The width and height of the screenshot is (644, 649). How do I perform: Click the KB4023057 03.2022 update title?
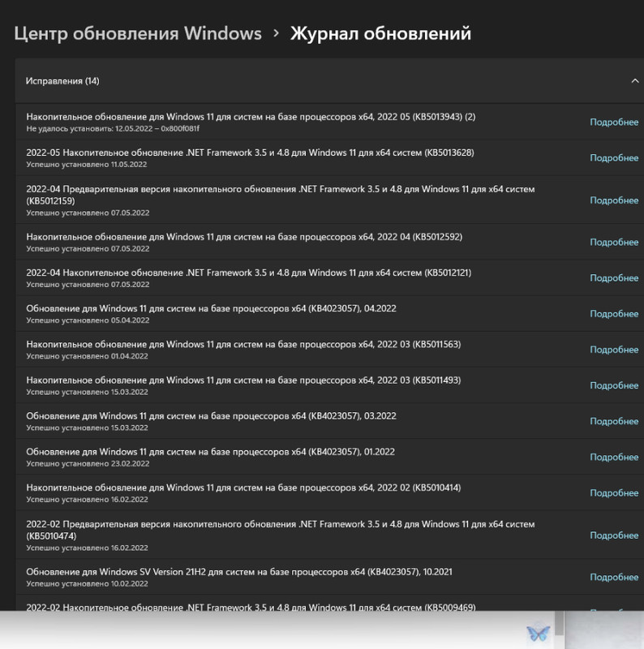(x=211, y=416)
